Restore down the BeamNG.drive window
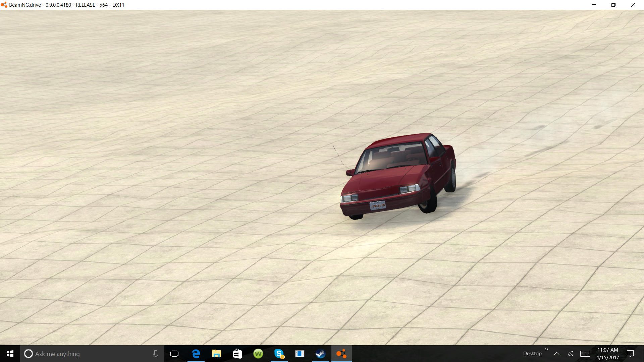Image resolution: width=644 pixels, height=362 pixels. point(613,5)
